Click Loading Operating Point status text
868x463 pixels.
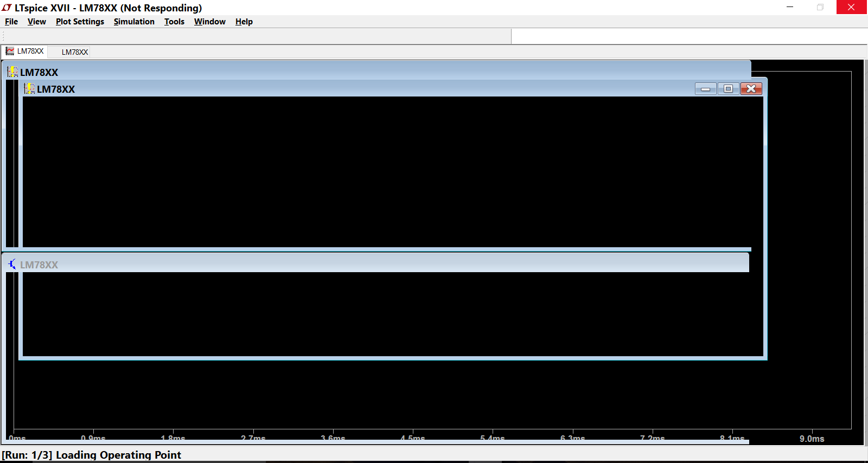[x=118, y=455]
